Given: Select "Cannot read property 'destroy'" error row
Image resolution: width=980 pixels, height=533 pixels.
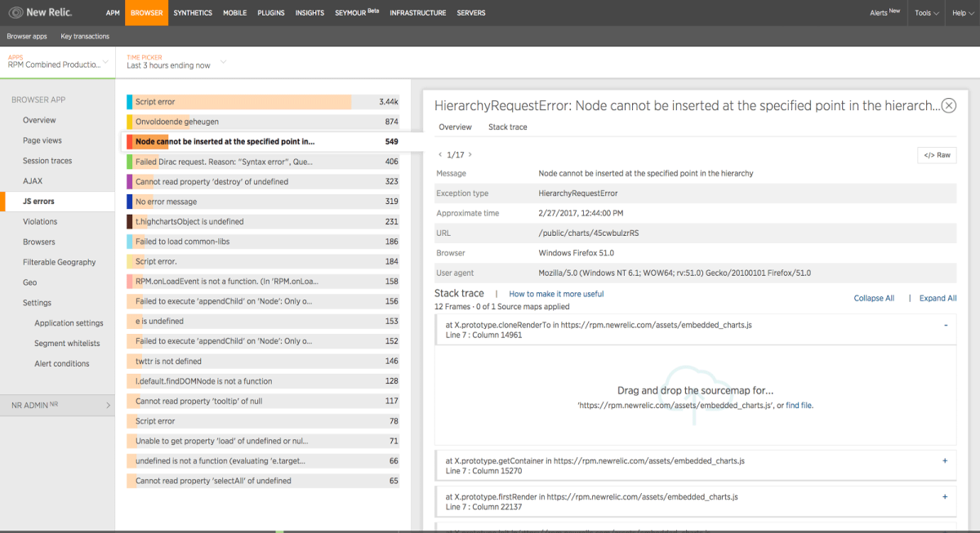Looking at the screenshot, I should [265, 181].
